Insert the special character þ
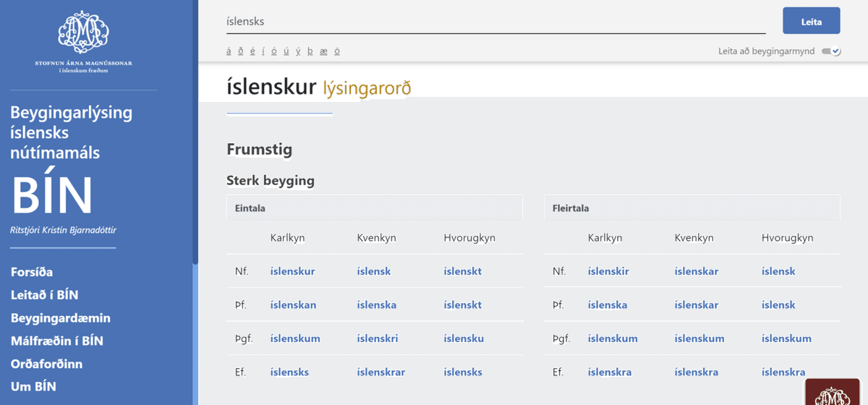 click(310, 51)
